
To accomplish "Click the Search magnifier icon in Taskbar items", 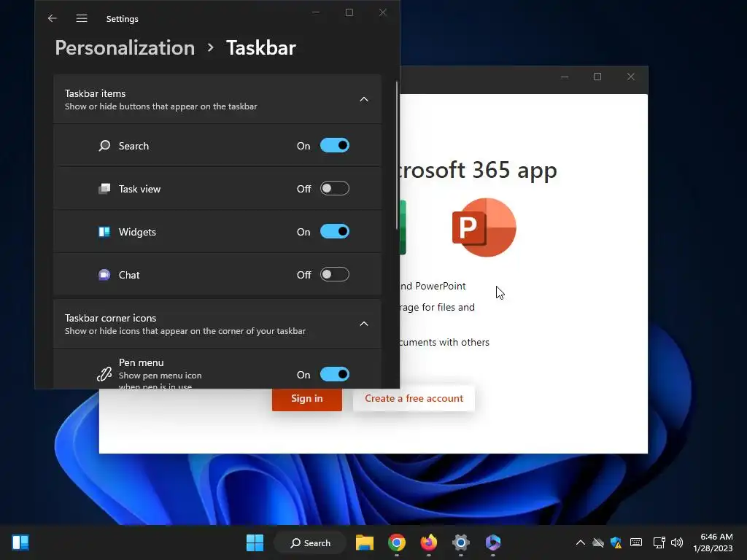I will 104,146.
